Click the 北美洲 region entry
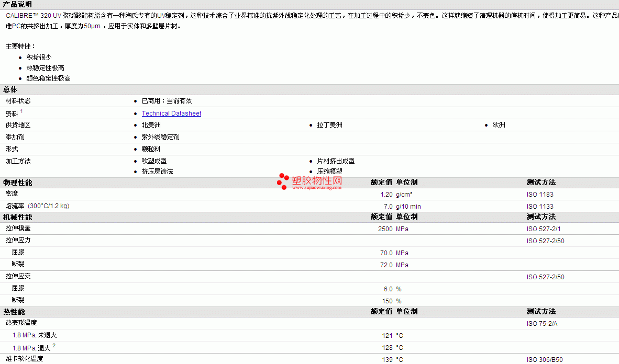 click(x=151, y=125)
